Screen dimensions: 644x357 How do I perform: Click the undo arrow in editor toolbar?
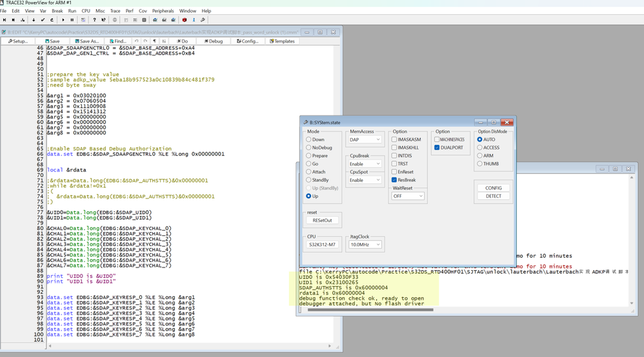pos(137,41)
